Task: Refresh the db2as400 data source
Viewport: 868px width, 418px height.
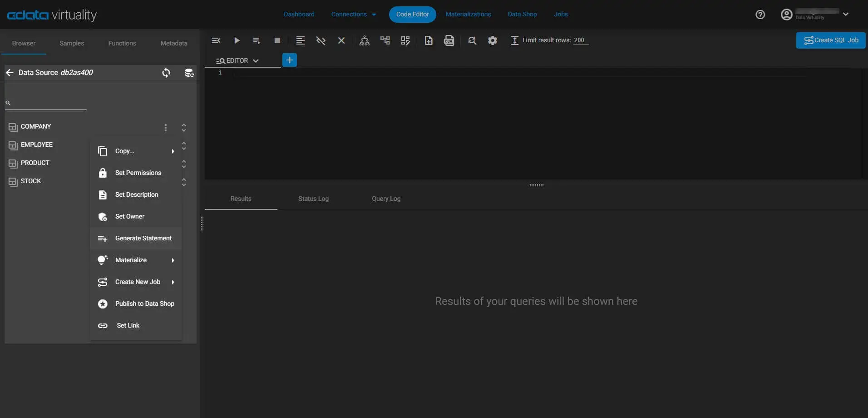Action: click(x=166, y=73)
